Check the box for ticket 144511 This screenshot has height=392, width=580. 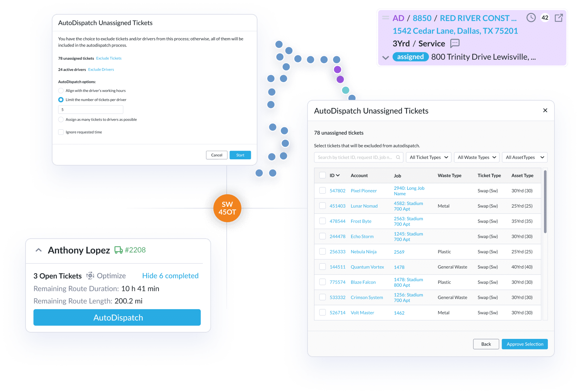coord(323,267)
